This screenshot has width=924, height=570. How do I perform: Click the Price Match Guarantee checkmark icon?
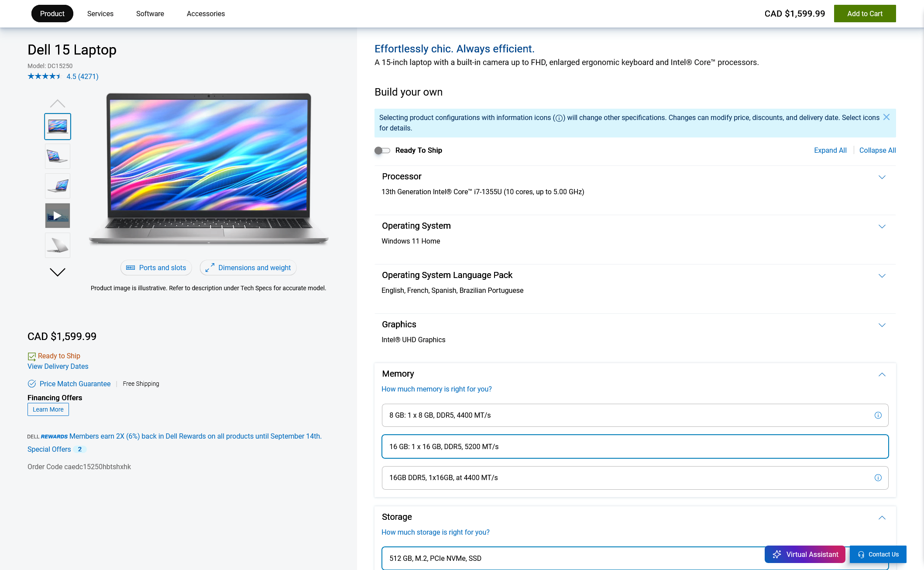[32, 384]
